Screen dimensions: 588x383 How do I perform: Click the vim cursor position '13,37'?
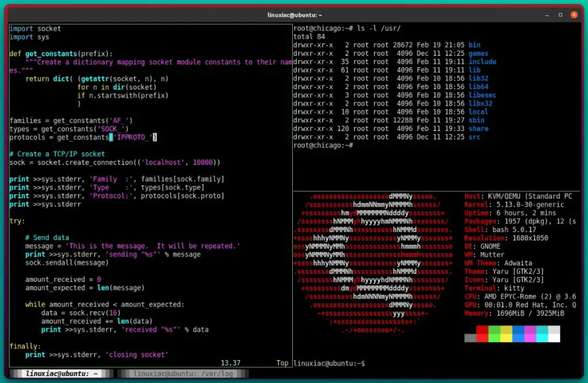point(231,363)
